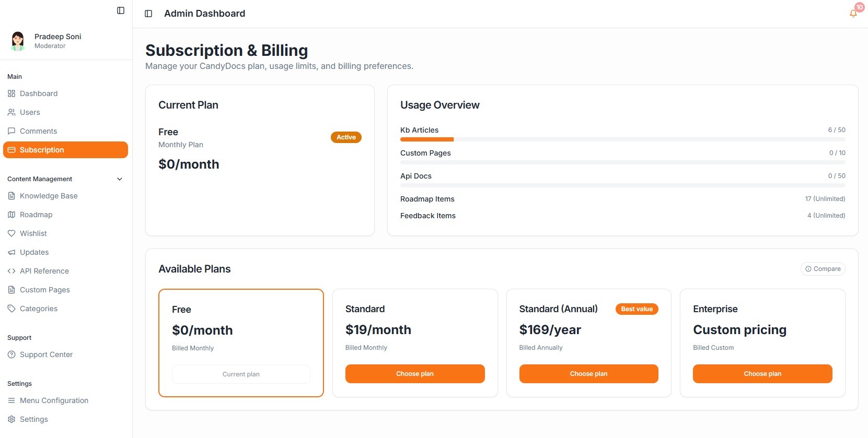The height and width of the screenshot is (438, 868).
Task: Open API Reference section
Action: point(44,271)
